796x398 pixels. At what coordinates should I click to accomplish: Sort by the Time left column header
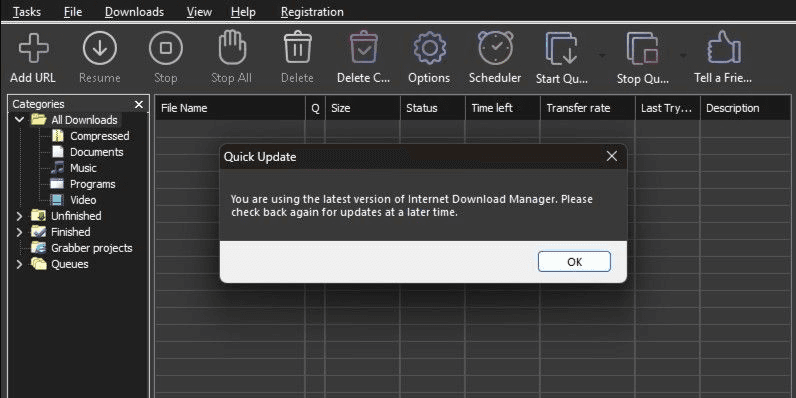503,108
